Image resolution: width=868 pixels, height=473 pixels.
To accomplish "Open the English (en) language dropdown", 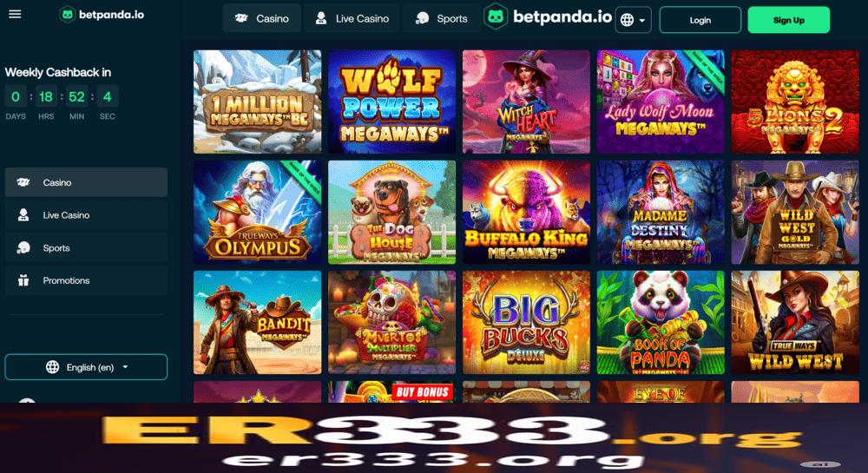I will click(86, 367).
